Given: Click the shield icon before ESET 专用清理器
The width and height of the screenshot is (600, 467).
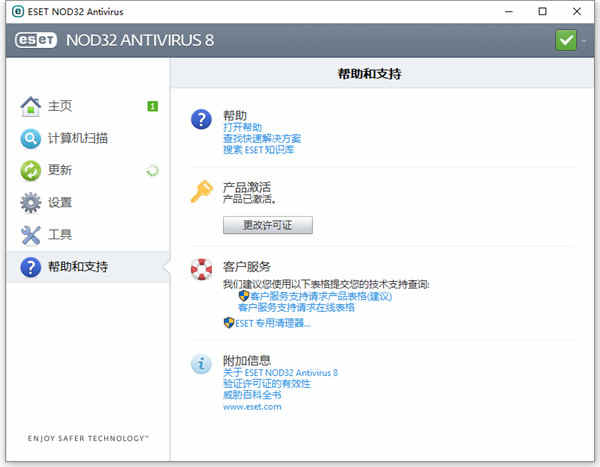Looking at the screenshot, I should coord(229,323).
